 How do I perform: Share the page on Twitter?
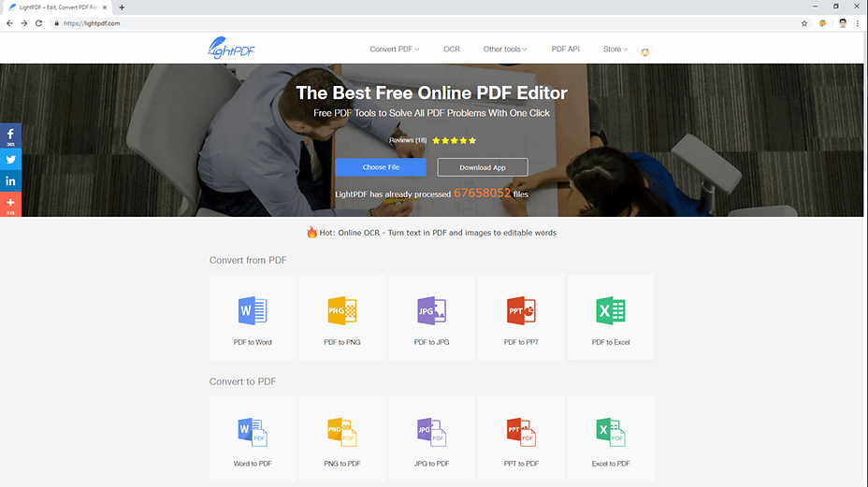coord(10,160)
